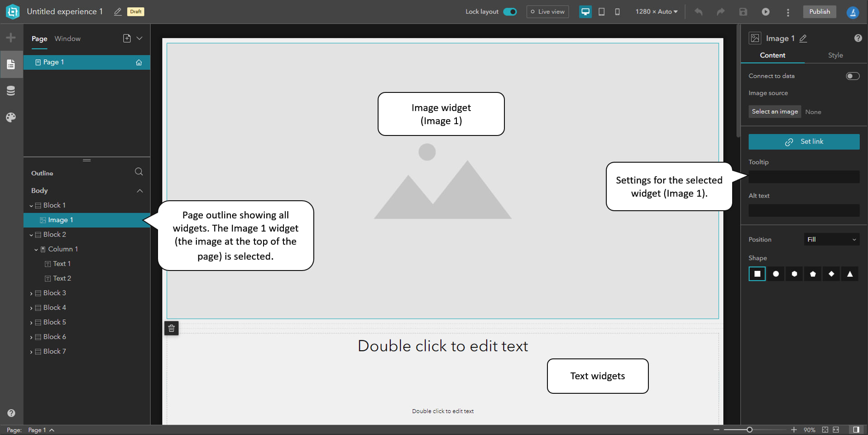Fit the canvas to width icon
This screenshot has height=435, width=868.
pos(836,430)
